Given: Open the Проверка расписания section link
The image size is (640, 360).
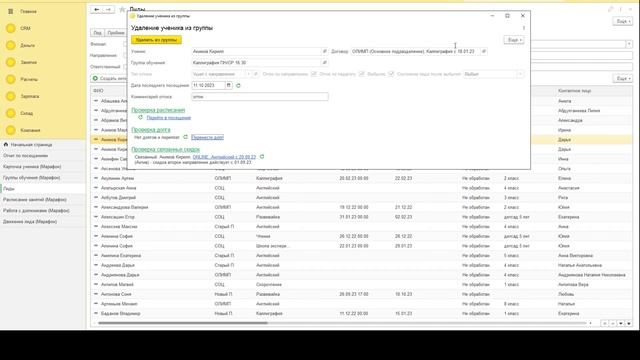Looking at the screenshot, I should point(158,110).
